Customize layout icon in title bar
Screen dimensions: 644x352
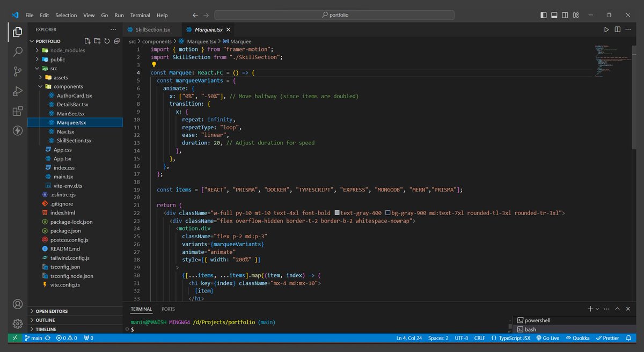[576, 15]
